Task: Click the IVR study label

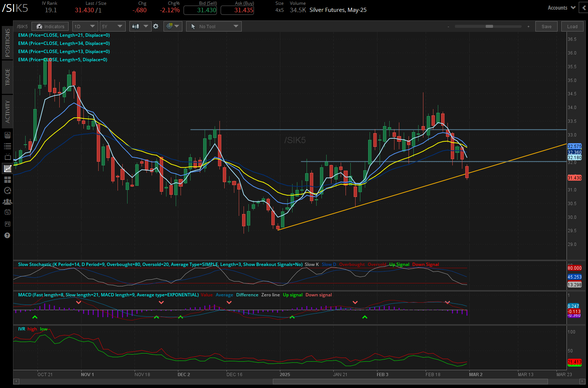Action: coord(22,329)
